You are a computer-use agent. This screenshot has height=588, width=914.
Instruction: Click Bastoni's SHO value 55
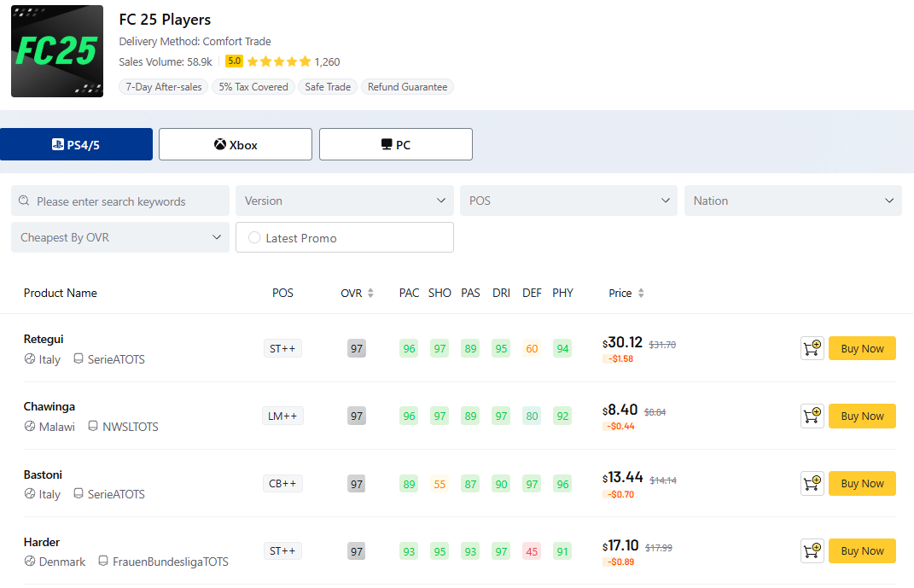pyautogui.click(x=440, y=484)
